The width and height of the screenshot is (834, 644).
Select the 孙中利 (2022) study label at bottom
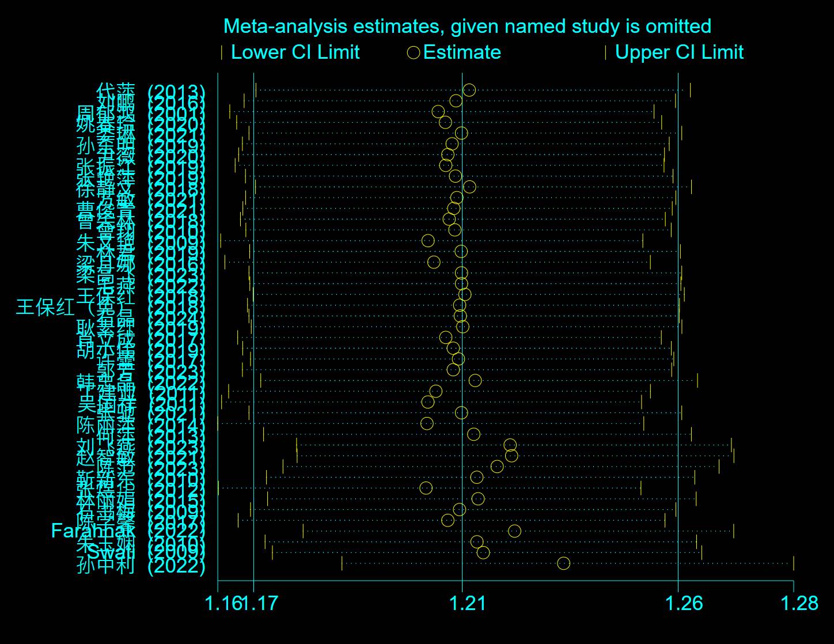[141, 566]
